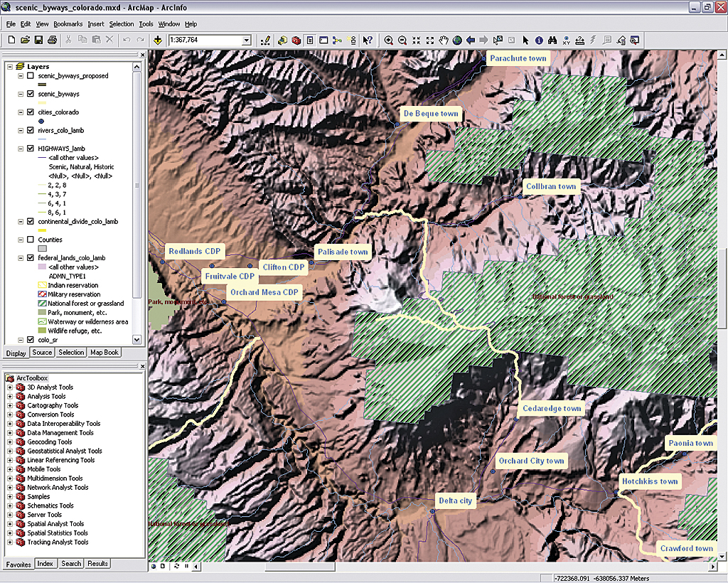
Task: Activate the Select Elements black arrow tool
Action: click(525, 41)
